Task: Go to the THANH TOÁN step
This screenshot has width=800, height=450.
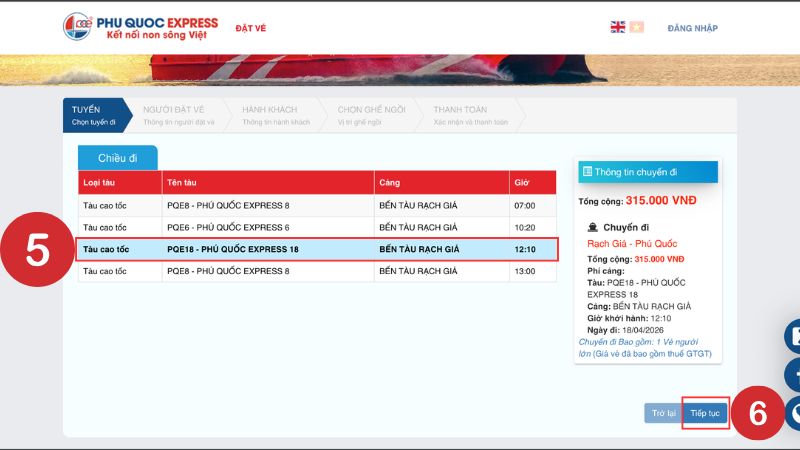Action: point(470,115)
